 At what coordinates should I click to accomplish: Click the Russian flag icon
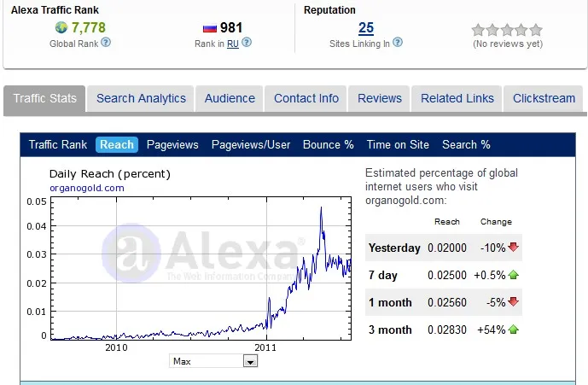[x=210, y=28]
